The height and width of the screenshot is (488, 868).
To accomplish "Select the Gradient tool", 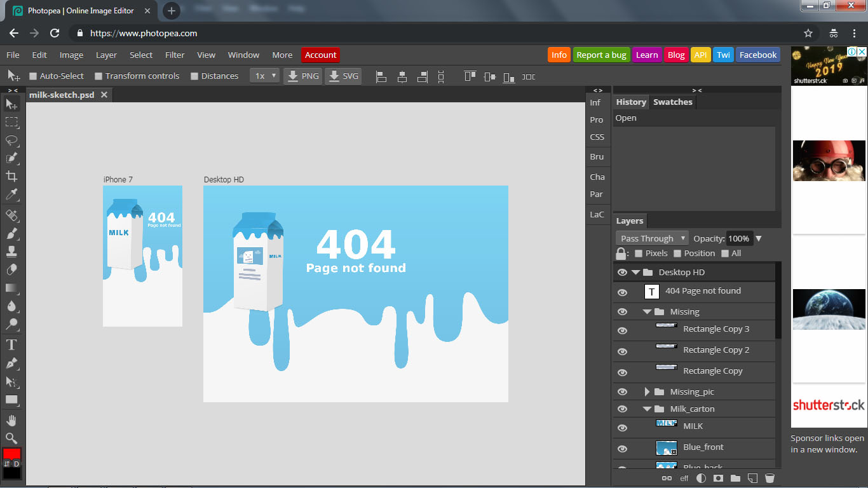I will [x=11, y=288].
